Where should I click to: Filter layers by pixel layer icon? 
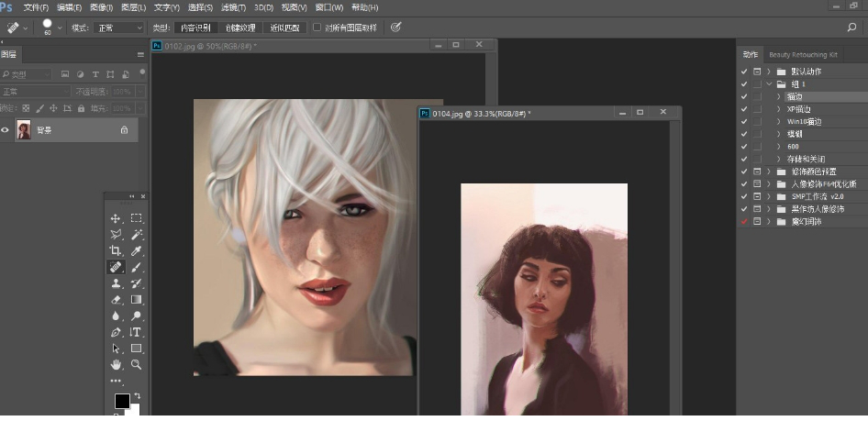pyautogui.click(x=65, y=74)
